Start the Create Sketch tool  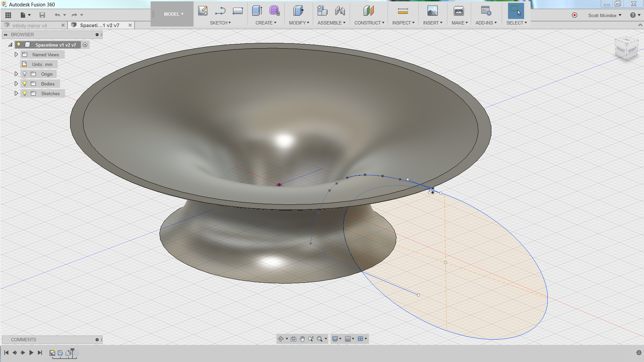[x=203, y=11]
